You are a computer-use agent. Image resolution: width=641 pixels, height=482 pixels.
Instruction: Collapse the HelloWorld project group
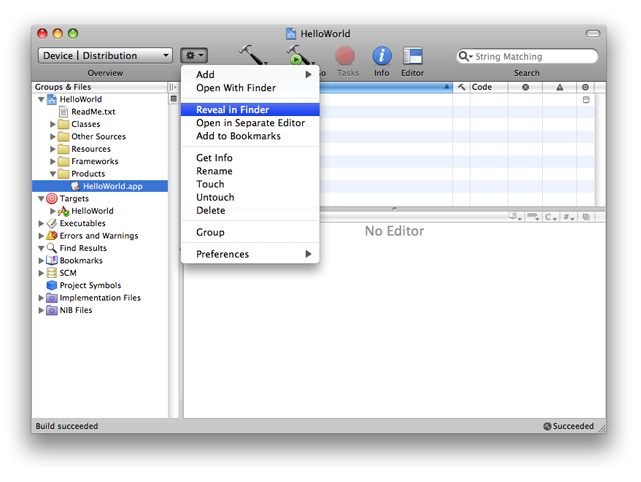click(41, 99)
